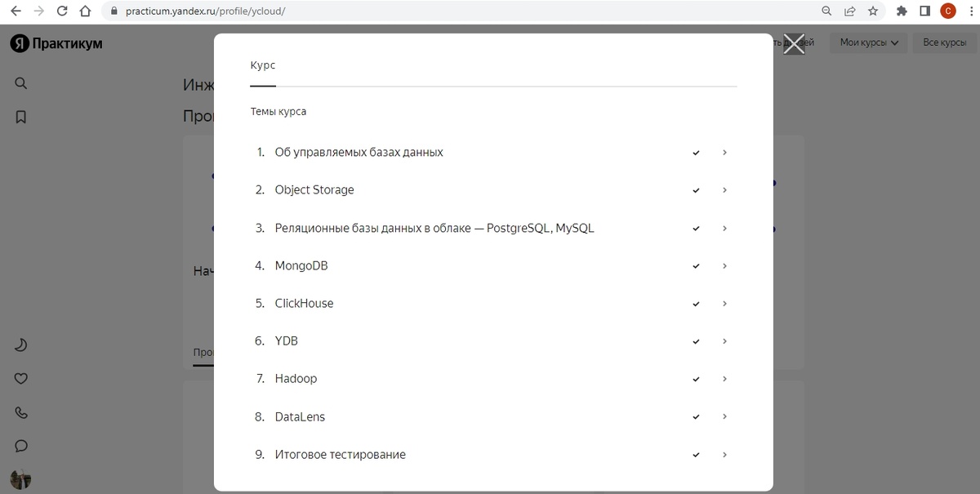Open Итоговое тестирование topic
The image size is (980, 494).
coord(340,454)
